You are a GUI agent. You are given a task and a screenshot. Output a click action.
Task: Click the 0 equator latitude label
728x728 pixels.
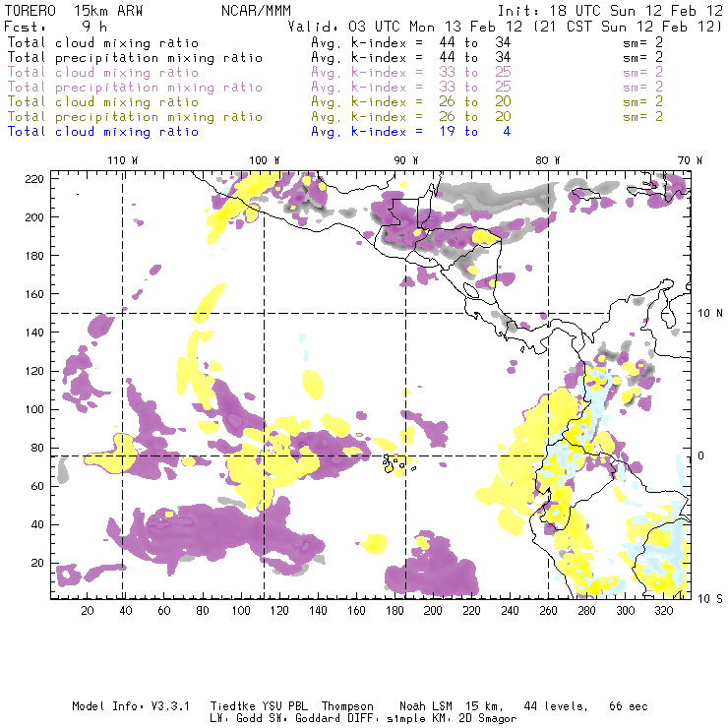click(701, 455)
